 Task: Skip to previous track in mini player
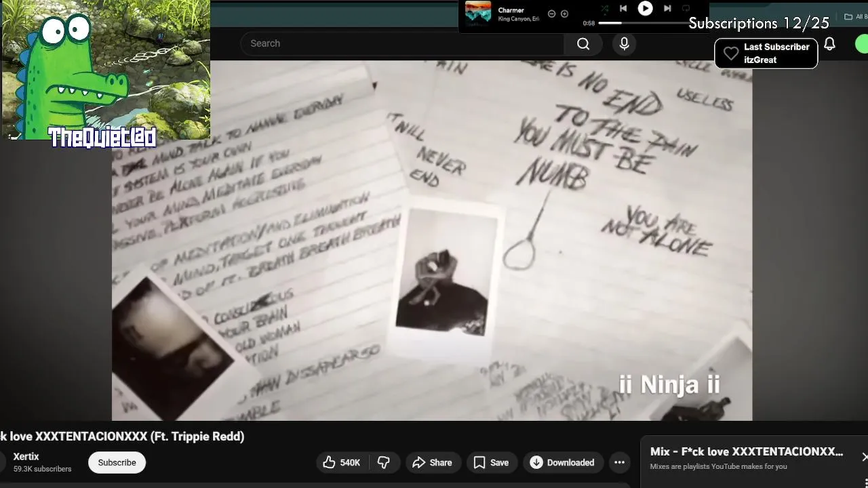pyautogui.click(x=623, y=9)
